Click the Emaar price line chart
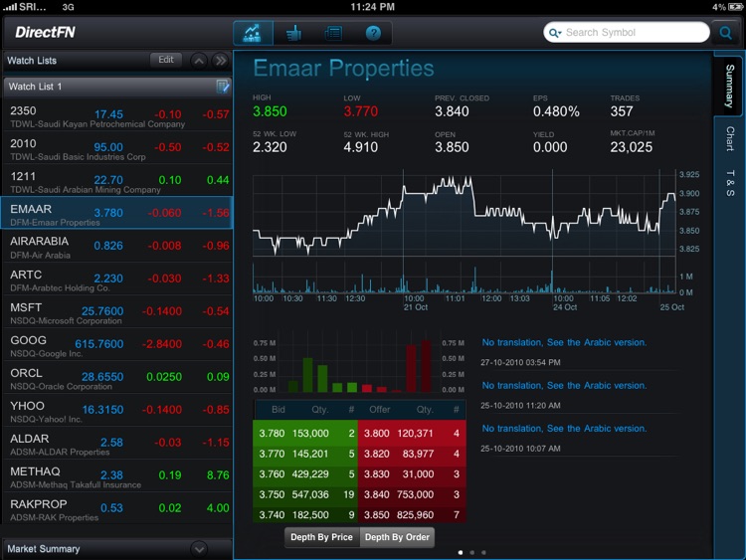 [x=464, y=215]
